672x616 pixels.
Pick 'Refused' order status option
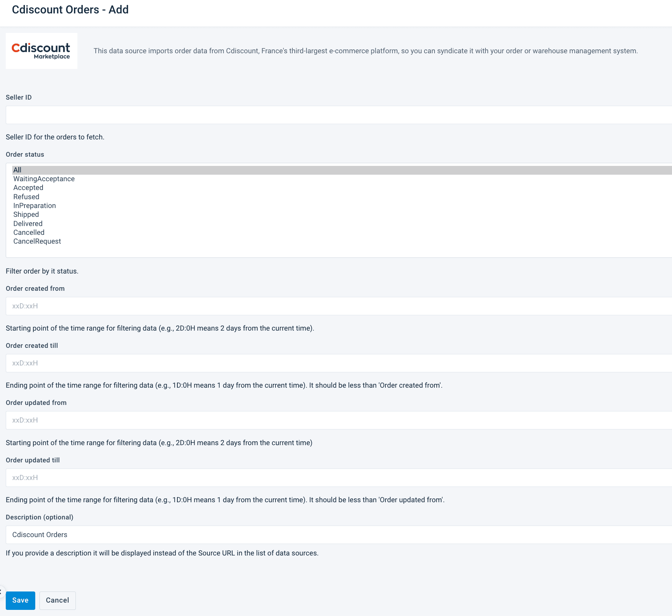point(26,197)
